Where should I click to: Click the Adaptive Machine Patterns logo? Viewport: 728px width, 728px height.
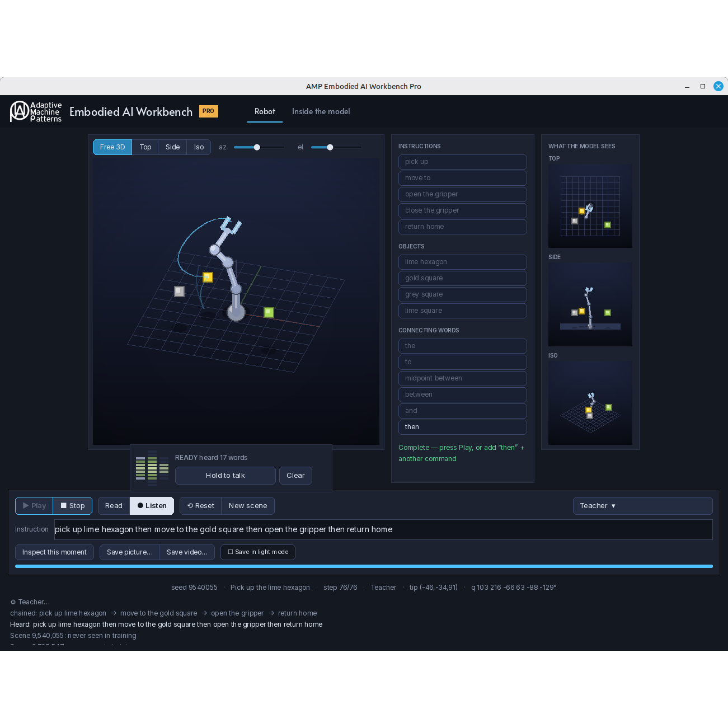tap(36, 111)
